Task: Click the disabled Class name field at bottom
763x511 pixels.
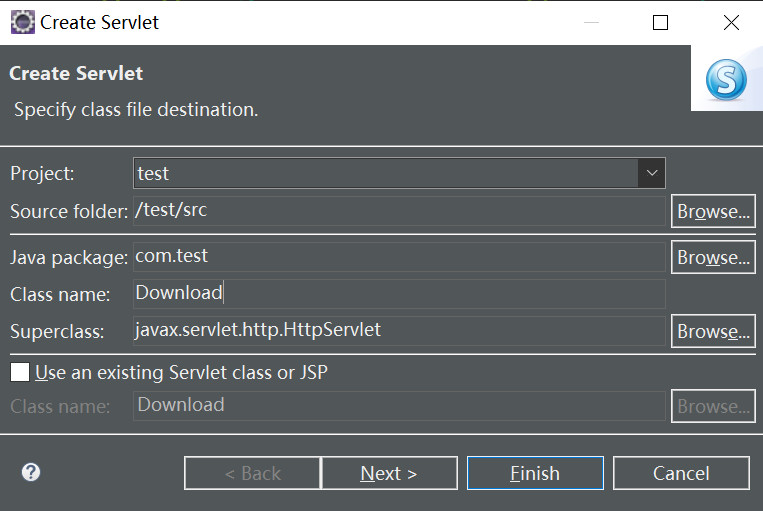Action: pos(399,405)
